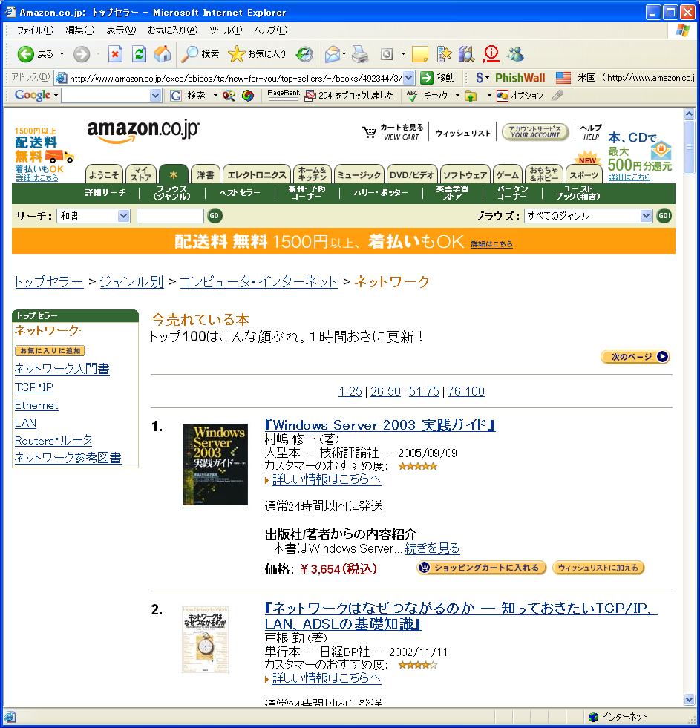700x728 pixels.
Task: Open the Ethernet category link
Action: [36, 405]
